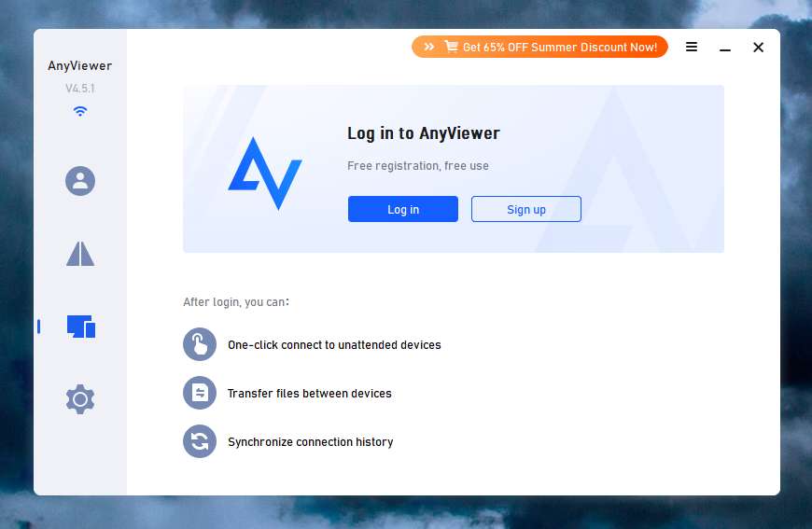The image size is (812, 529).
Task: Open the Devices sidebar icon
Action: pyautogui.click(x=81, y=327)
